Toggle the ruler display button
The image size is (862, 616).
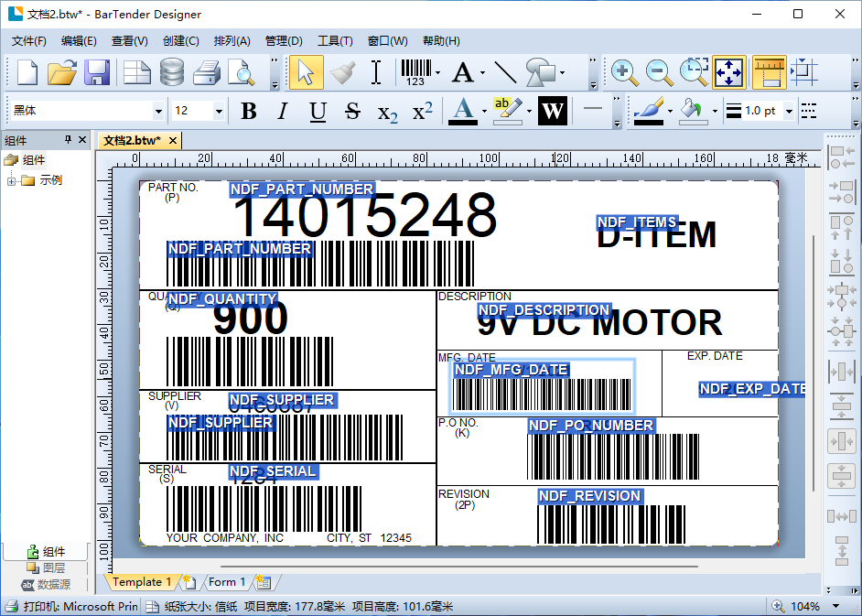(769, 72)
